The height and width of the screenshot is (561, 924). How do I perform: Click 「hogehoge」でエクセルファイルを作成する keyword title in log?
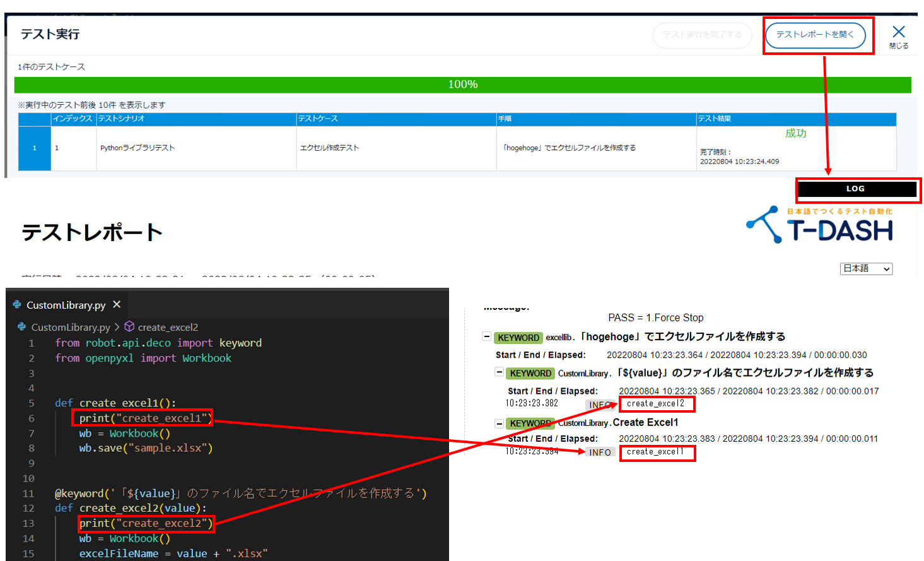[682, 336]
